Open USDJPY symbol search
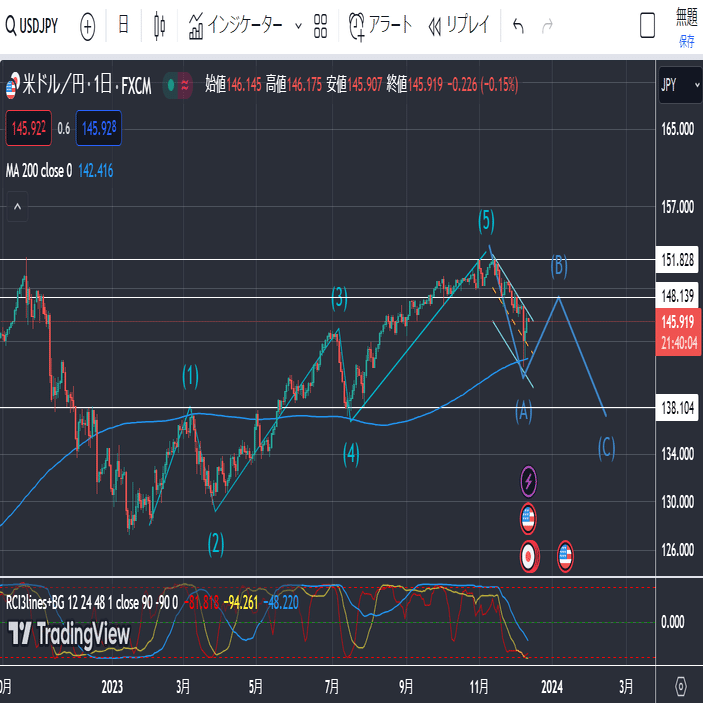 31,26
